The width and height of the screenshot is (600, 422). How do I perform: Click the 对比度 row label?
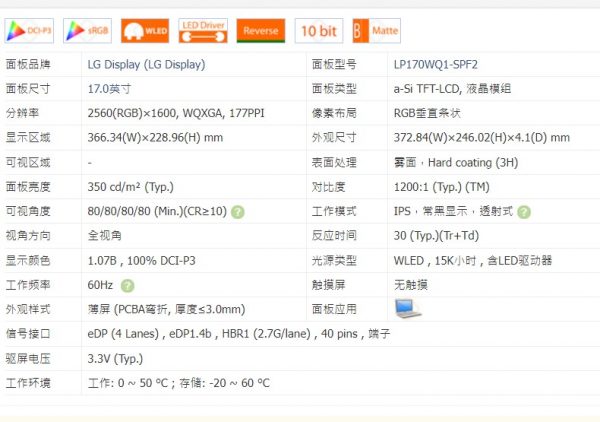(328, 187)
